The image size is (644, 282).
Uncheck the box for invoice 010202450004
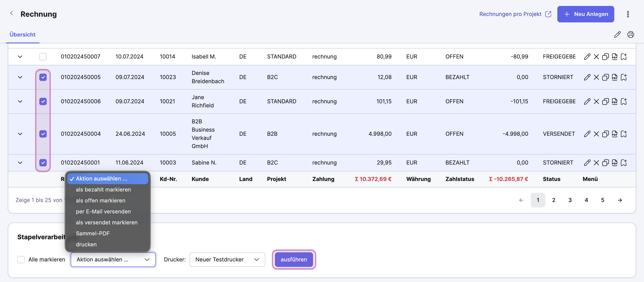pos(43,134)
